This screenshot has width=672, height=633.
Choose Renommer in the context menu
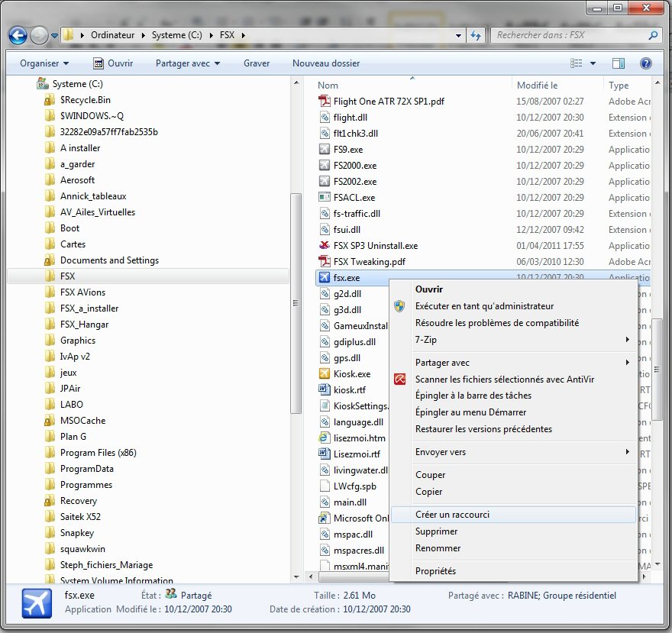coord(514,548)
